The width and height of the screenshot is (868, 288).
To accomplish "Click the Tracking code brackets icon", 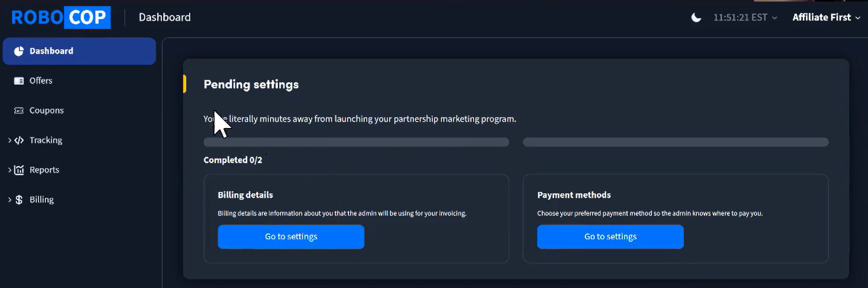I will [x=19, y=140].
